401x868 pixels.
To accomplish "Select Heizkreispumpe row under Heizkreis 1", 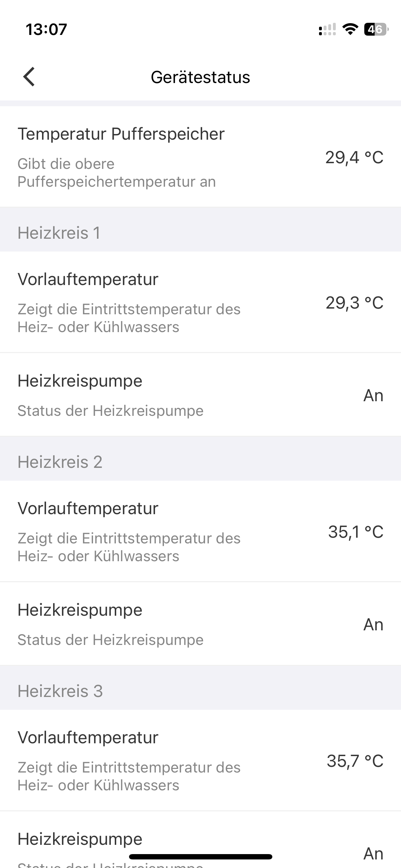I will [x=200, y=394].
